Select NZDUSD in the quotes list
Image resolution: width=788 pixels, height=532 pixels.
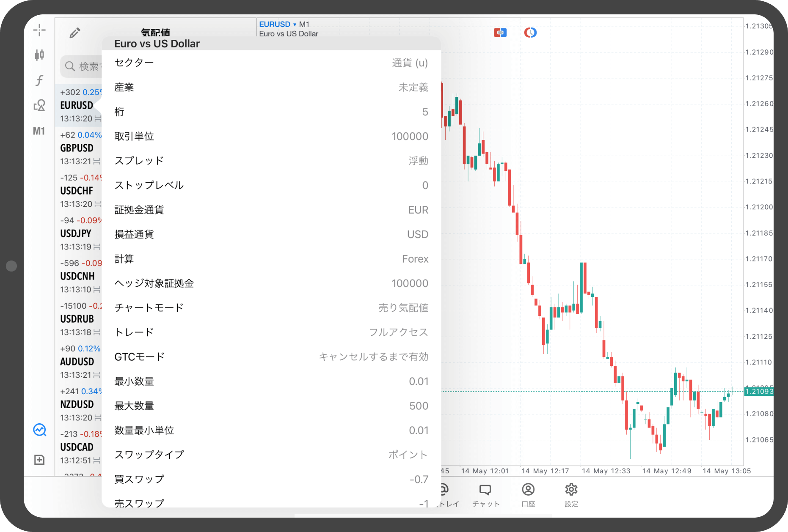click(79, 404)
